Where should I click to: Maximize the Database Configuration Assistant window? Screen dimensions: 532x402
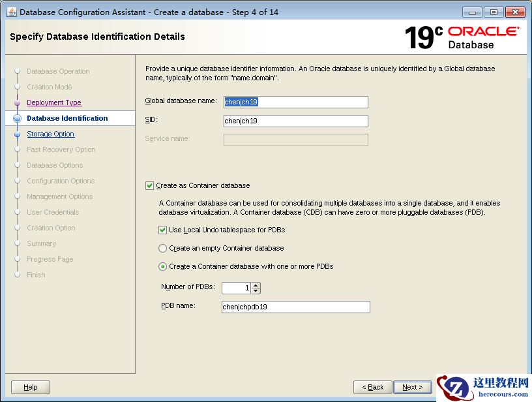coord(494,12)
